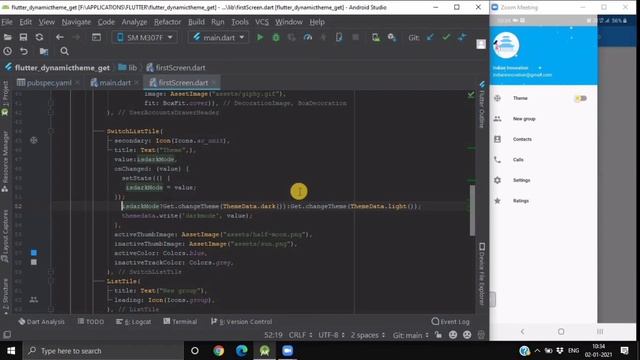Click flutter_dynamictheme_get breadcrumb
The height and width of the screenshot is (360, 640).
58,68
